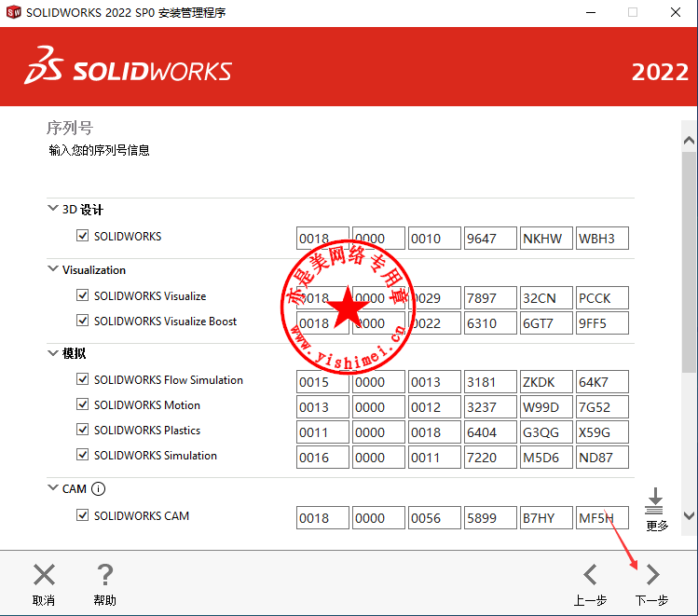This screenshot has height=616, width=698.
Task: Click Flow Simulation serial field 3181
Action: pos(490,381)
